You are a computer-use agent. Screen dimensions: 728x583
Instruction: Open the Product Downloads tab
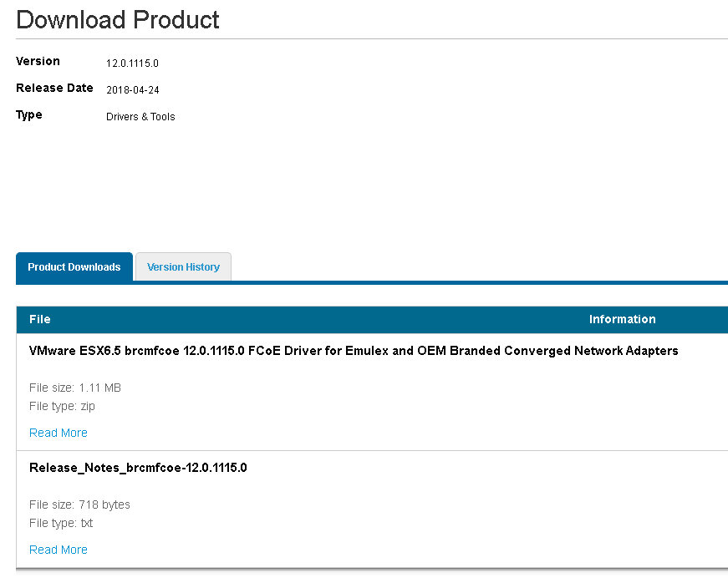coord(74,267)
